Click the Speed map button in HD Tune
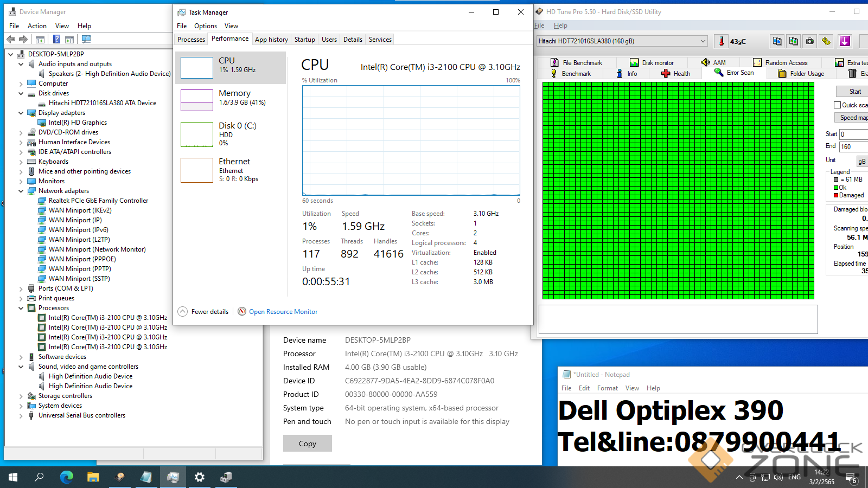868x488 pixels. point(852,118)
